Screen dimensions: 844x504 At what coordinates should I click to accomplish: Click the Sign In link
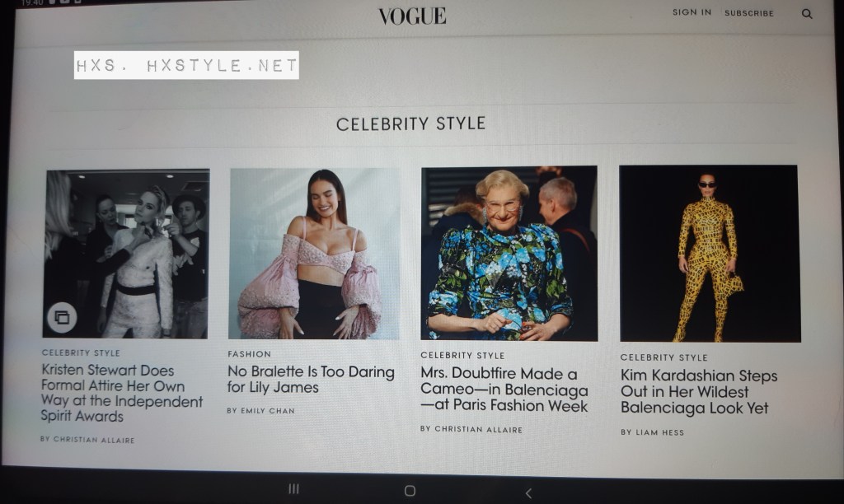tap(692, 12)
